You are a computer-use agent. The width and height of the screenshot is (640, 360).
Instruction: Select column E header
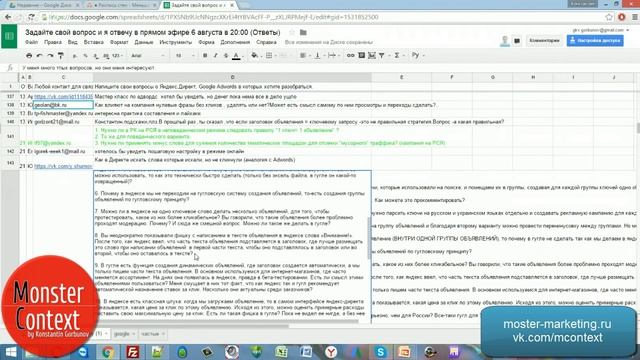401,77
